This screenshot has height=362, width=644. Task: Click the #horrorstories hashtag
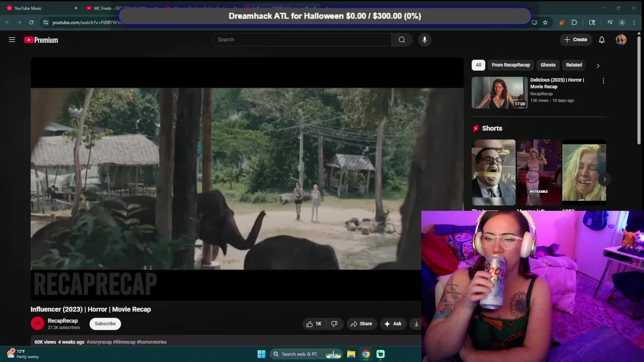[x=151, y=342]
